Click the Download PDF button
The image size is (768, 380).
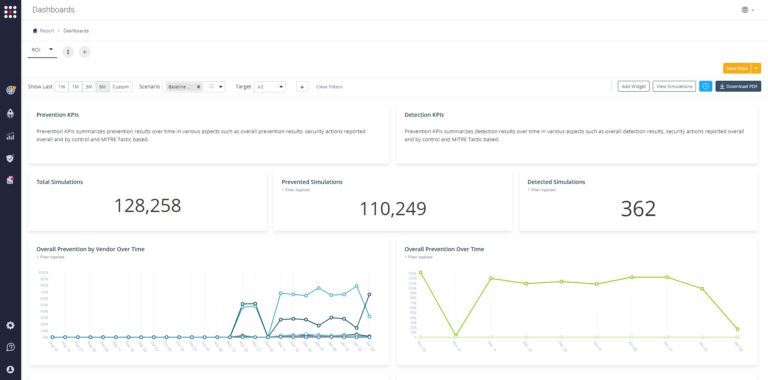pyautogui.click(x=738, y=87)
